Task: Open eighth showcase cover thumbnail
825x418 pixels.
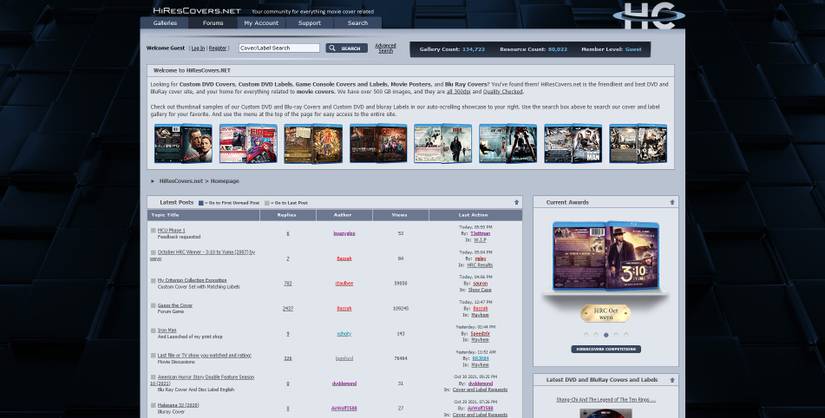Action: (x=638, y=144)
